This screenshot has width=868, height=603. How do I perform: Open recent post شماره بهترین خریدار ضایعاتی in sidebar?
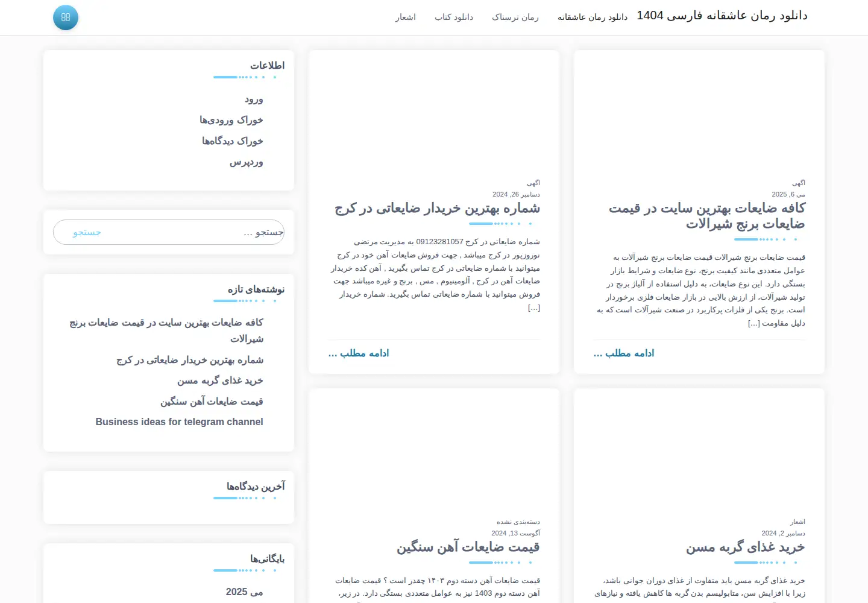[190, 360]
